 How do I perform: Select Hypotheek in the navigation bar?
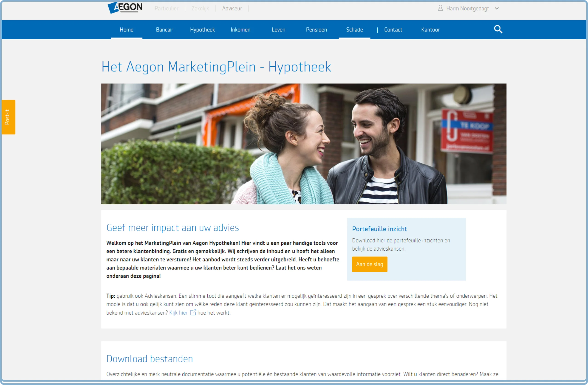click(202, 30)
